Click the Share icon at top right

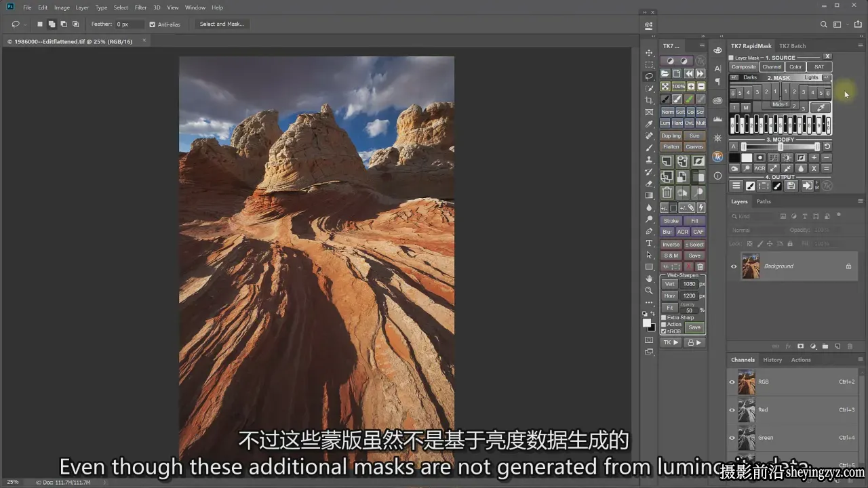tap(858, 24)
